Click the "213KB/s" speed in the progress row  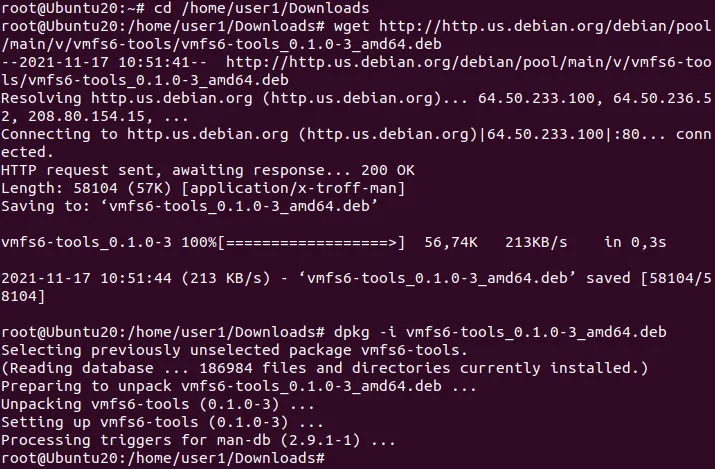click(536, 243)
